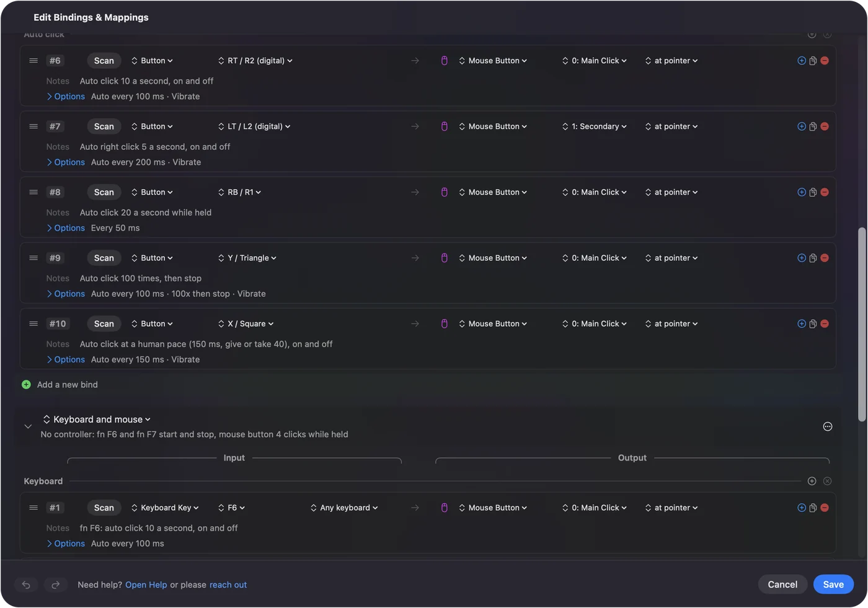Duplicate bind #6 with its copy icon
868x608 pixels.
813,61
